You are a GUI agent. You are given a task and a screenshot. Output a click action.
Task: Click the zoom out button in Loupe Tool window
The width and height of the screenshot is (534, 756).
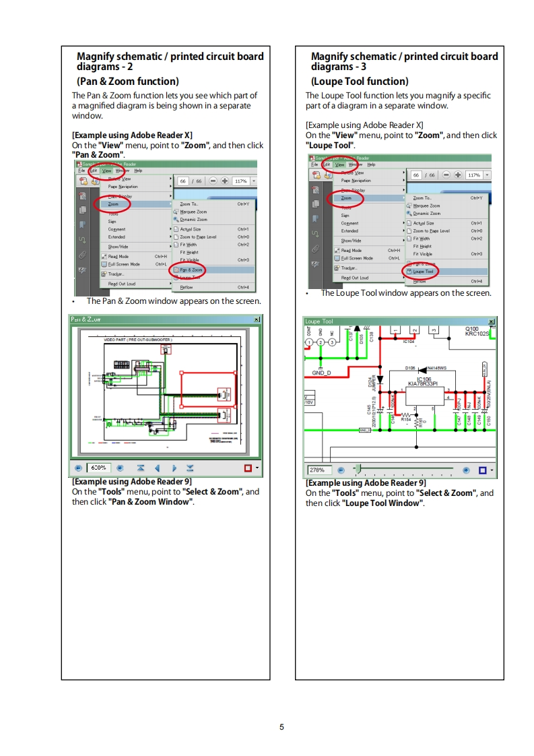[341, 470]
